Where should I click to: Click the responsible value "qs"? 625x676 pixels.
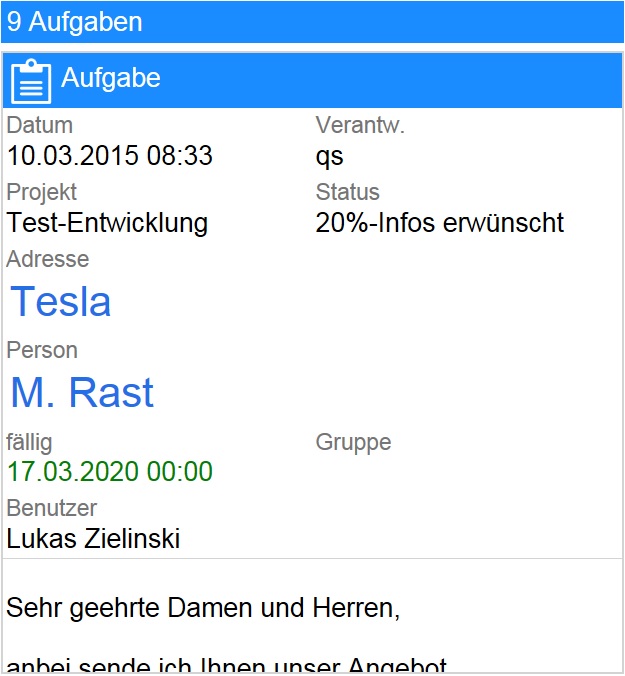(x=330, y=156)
